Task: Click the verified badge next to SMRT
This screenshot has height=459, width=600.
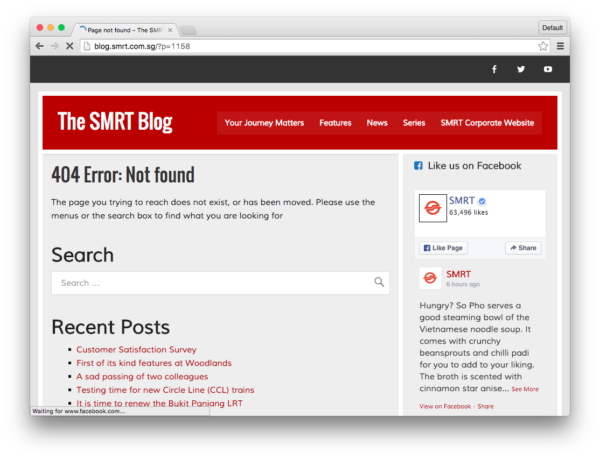Action: click(482, 201)
